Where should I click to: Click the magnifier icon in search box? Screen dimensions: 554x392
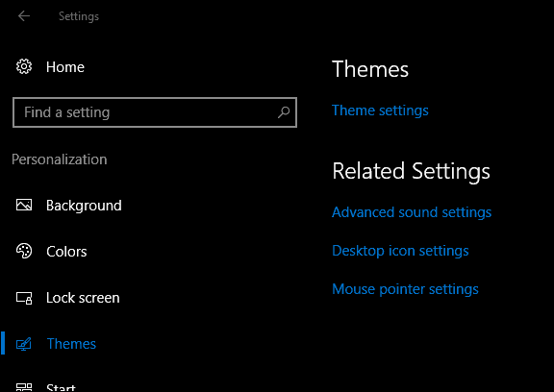click(x=284, y=112)
